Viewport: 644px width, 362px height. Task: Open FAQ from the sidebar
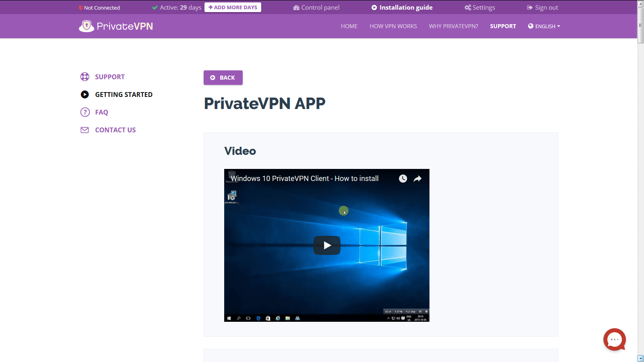[101, 112]
